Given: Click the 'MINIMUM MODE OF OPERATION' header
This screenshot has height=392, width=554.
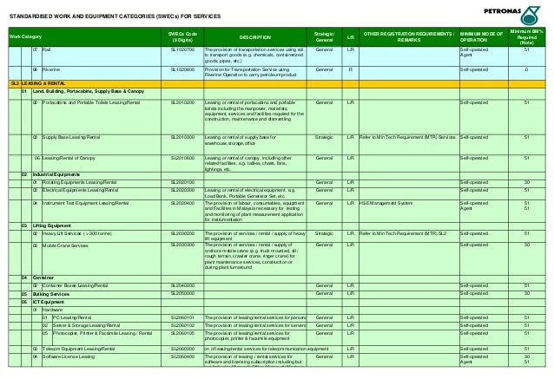Looking at the screenshot, I should [482, 37].
